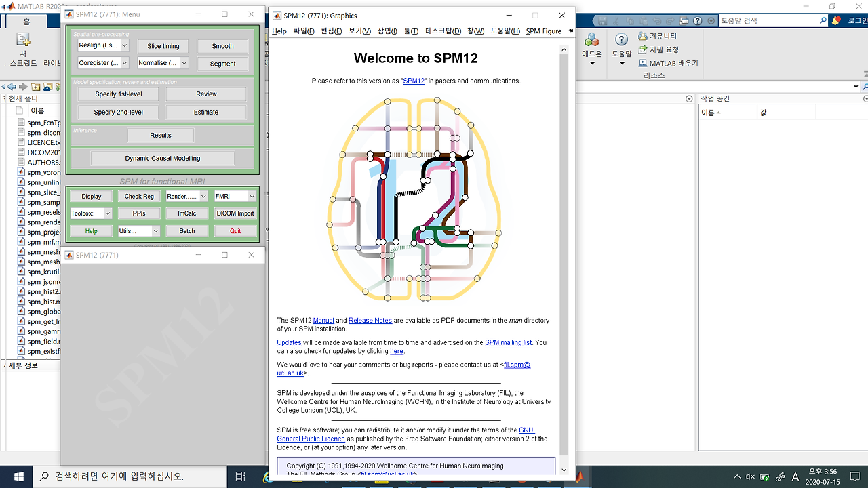The height and width of the screenshot is (488, 868).
Task: Sort workspace by 이름 column header
Action: (728, 113)
